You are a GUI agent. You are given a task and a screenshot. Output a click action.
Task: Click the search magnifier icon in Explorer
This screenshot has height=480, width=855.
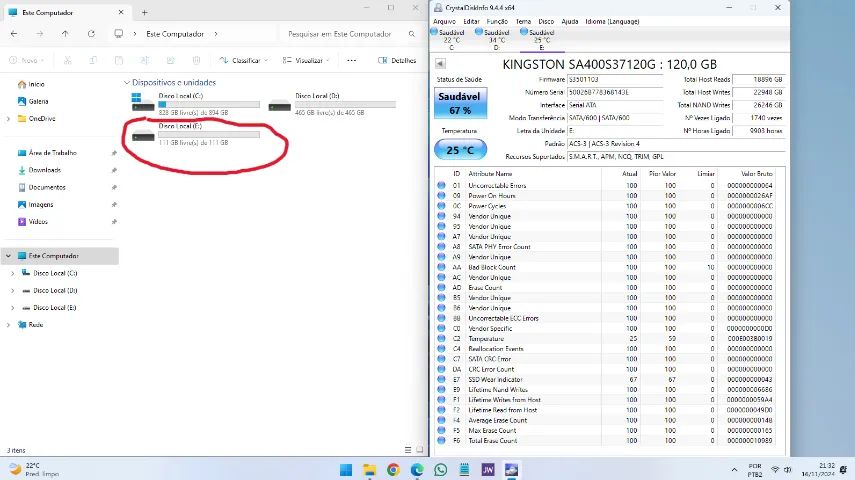[x=412, y=34]
